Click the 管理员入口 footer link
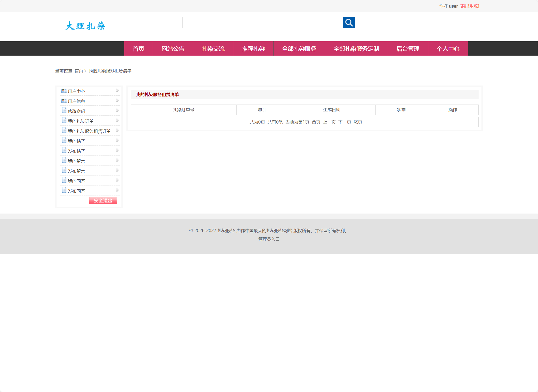538x392 pixels. pos(269,239)
